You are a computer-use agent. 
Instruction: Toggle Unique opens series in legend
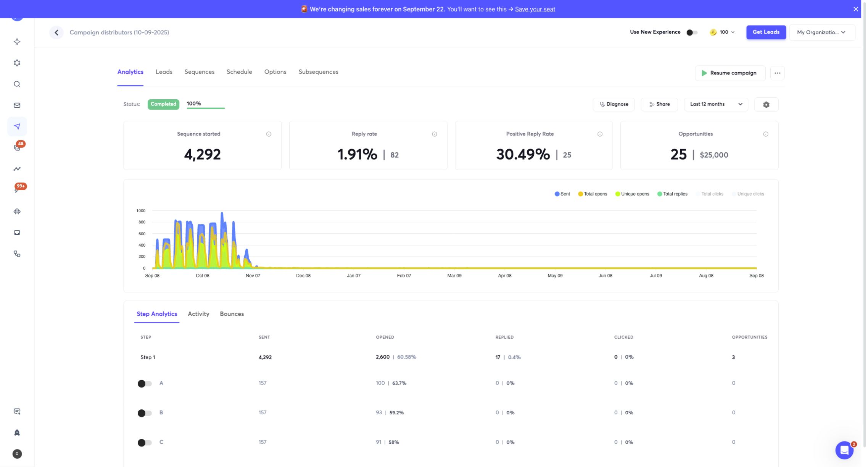click(632, 194)
